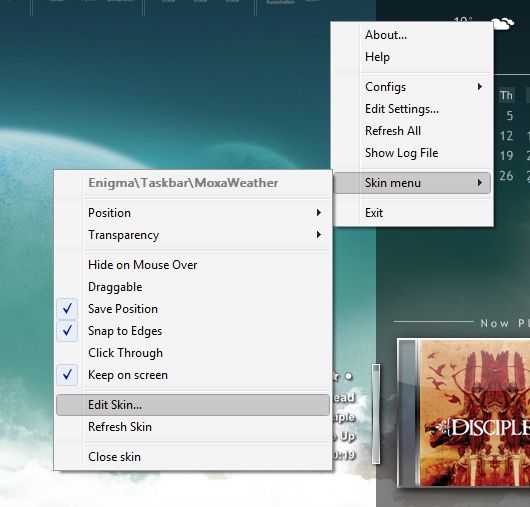The width and height of the screenshot is (530, 507).
Task: Toggle the Save Position checkmark
Action: pyautogui.click(x=67, y=309)
